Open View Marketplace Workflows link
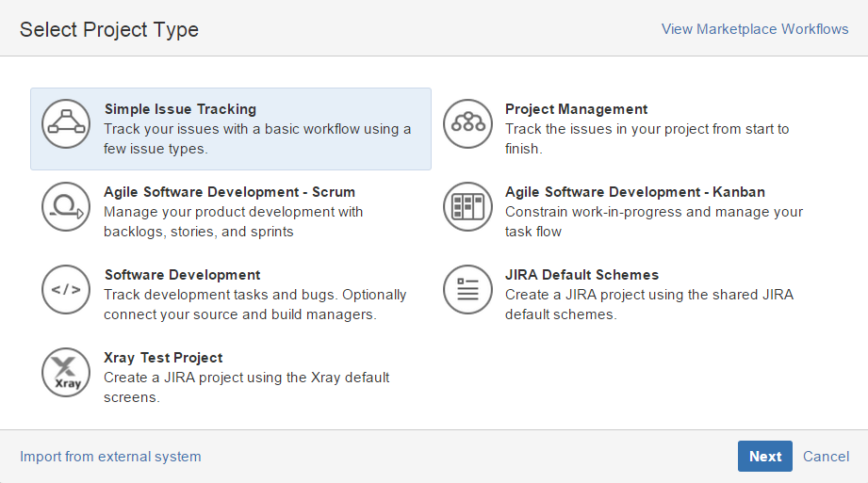Image resolution: width=868 pixels, height=483 pixels. coord(755,29)
